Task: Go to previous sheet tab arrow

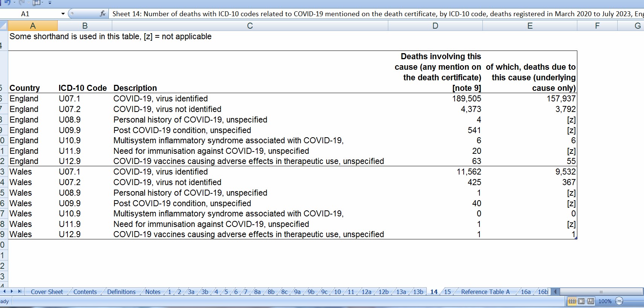Action: point(5,291)
